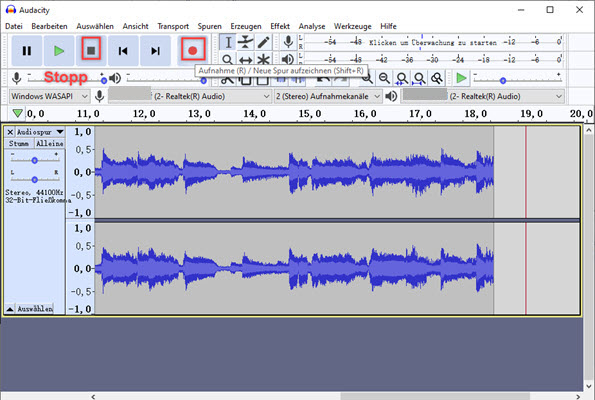Select the Envelope tool

pos(246,42)
